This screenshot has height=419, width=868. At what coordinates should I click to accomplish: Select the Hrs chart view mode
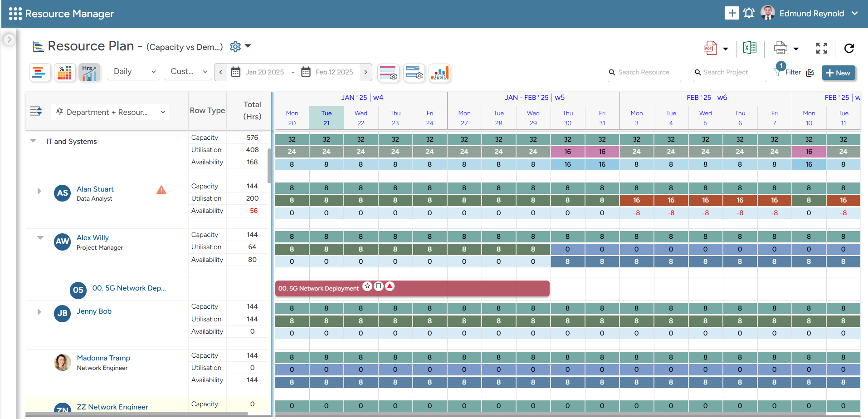(x=89, y=72)
